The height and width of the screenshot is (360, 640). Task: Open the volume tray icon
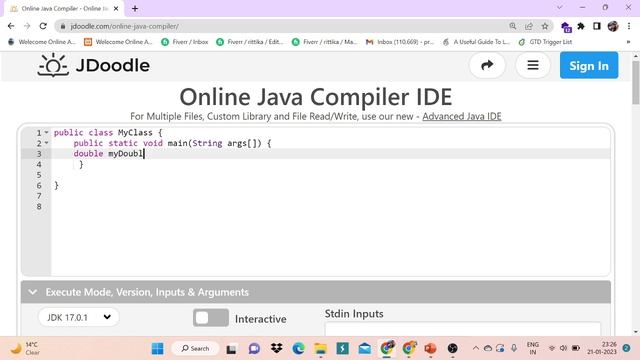tap(563, 348)
